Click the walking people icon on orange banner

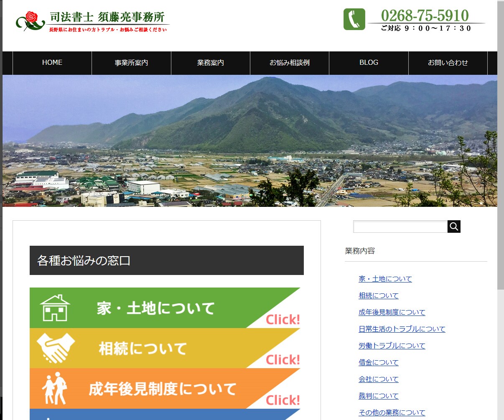pos(55,388)
